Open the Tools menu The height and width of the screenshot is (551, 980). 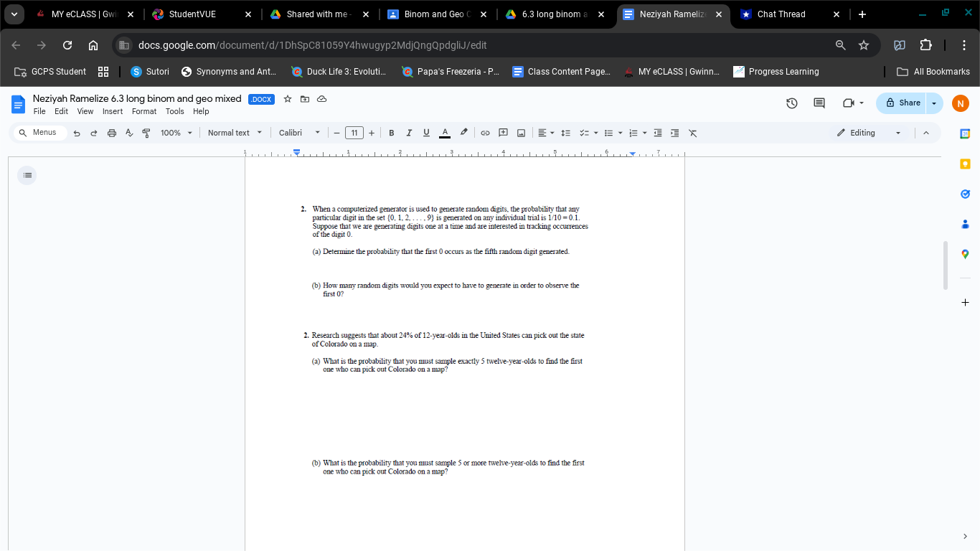coord(175,111)
